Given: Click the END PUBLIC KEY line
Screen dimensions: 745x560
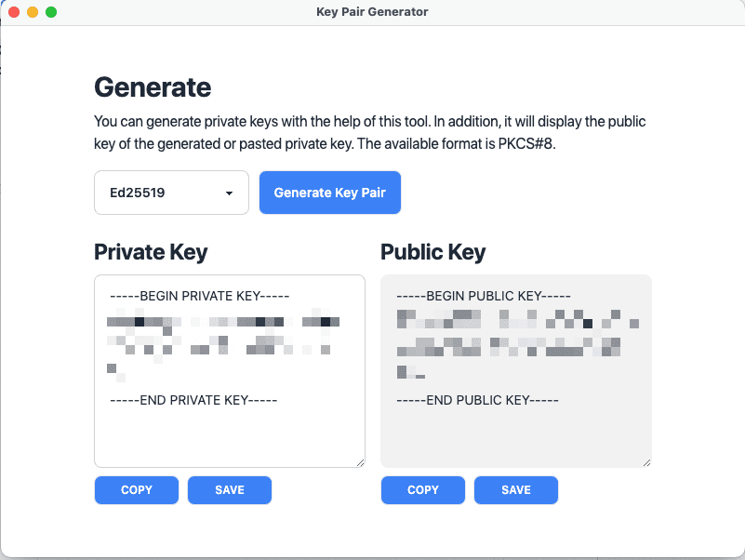Looking at the screenshot, I should coord(477,400).
